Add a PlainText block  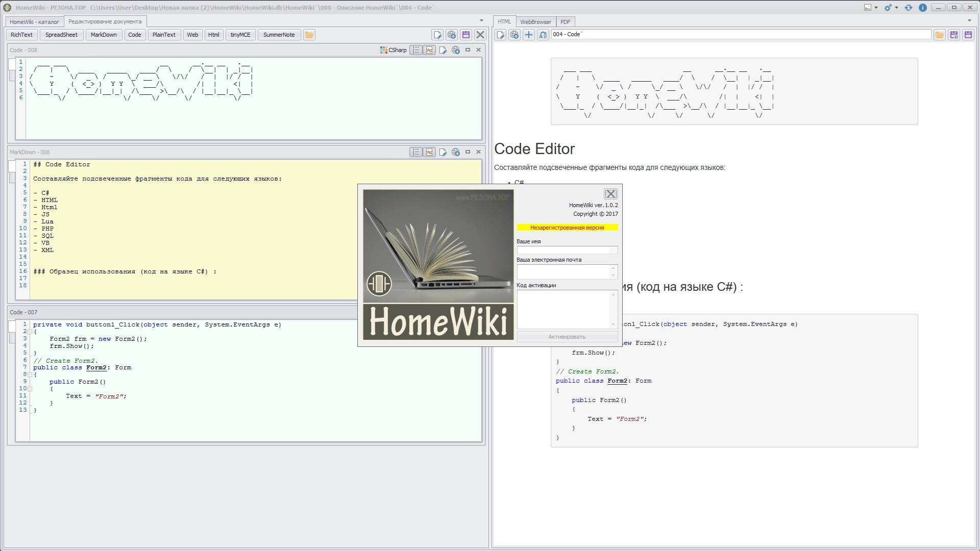[164, 35]
